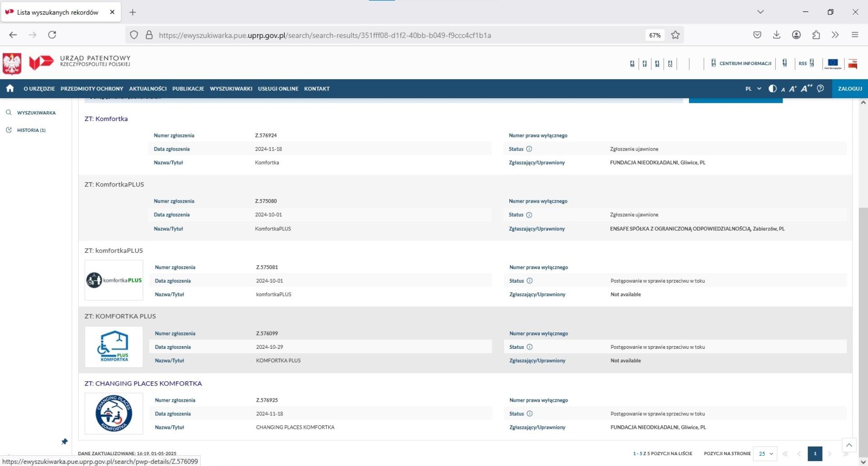
Task: Click the largest font size A++ icon
Action: tap(806, 89)
